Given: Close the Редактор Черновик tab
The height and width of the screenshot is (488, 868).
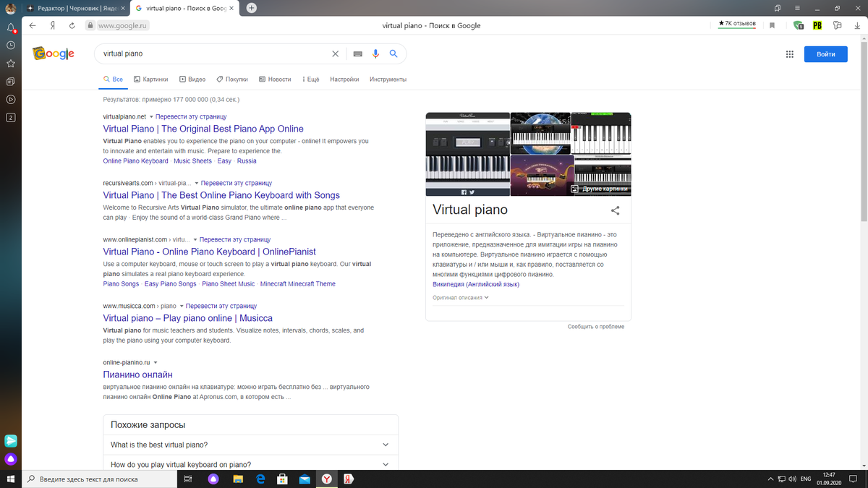Looking at the screenshot, I should [123, 8].
